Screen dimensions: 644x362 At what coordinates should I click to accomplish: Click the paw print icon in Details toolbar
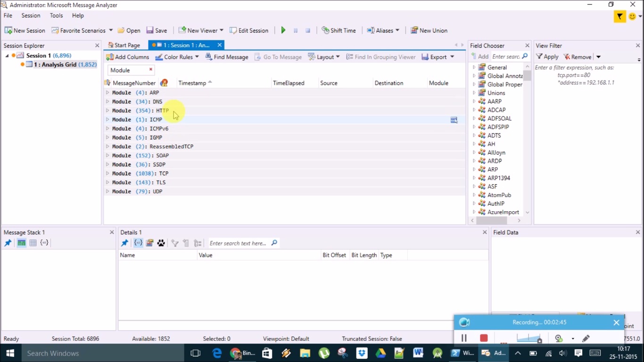pyautogui.click(x=161, y=243)
